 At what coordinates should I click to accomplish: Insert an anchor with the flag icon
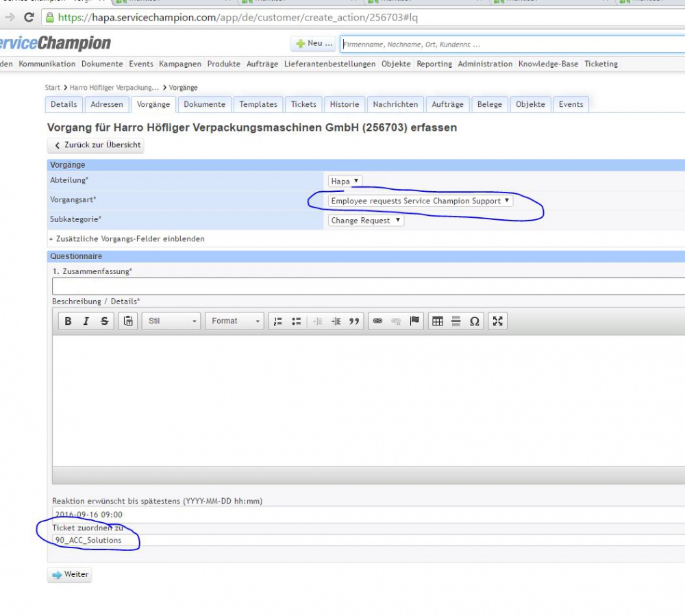[x=414, y=321]
